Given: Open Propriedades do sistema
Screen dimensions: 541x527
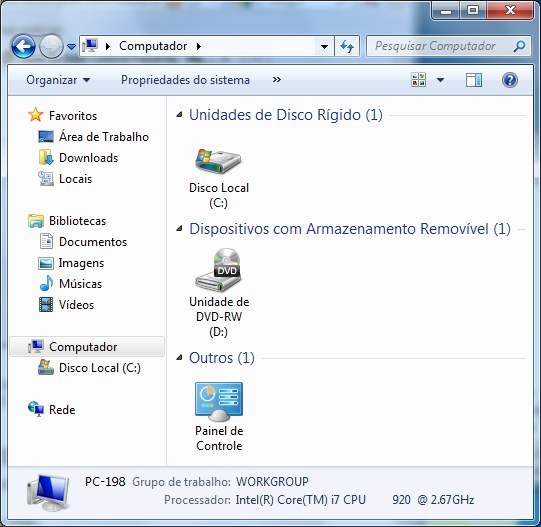Looking at the screenshot, I should click(x=185, y=80).
